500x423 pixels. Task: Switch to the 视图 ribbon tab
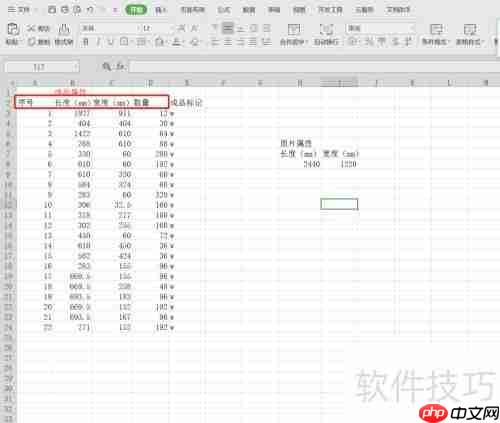(x=299, y=10)
